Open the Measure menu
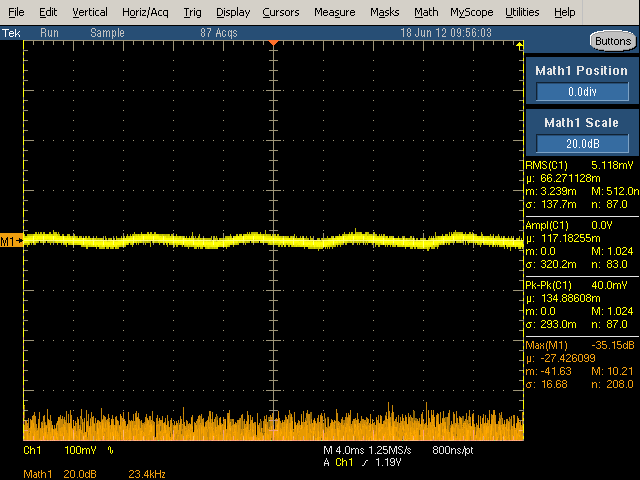Viewport: 640px width, 480px height. click(x=334, y=12)
